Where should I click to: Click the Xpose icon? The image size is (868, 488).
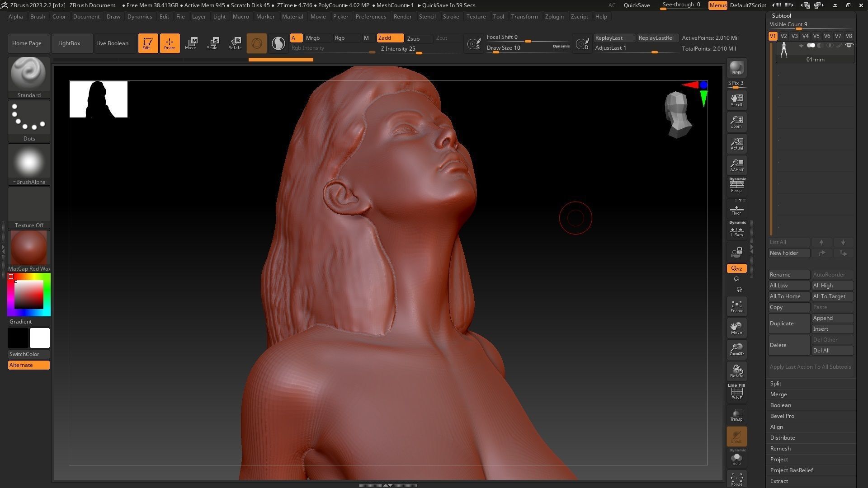736,479
